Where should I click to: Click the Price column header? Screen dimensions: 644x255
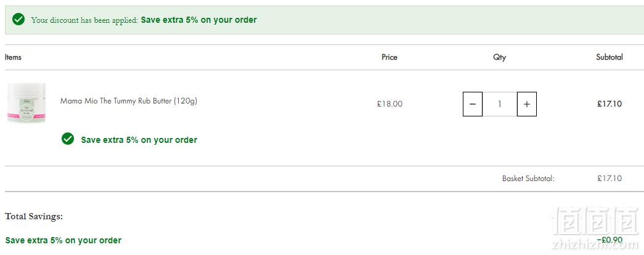tap(389, 57)
